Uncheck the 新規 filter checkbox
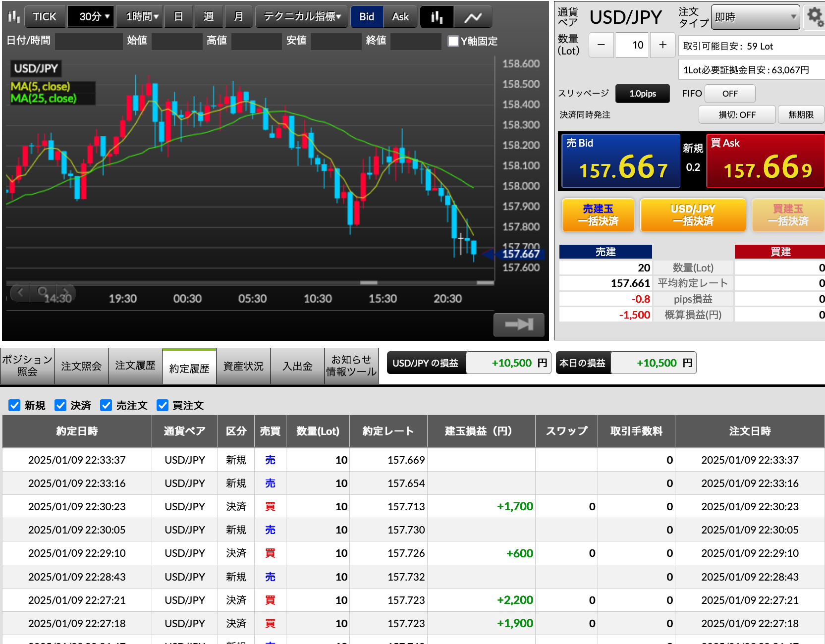Viewport: 825px width, 644px height. pos(14,405)
